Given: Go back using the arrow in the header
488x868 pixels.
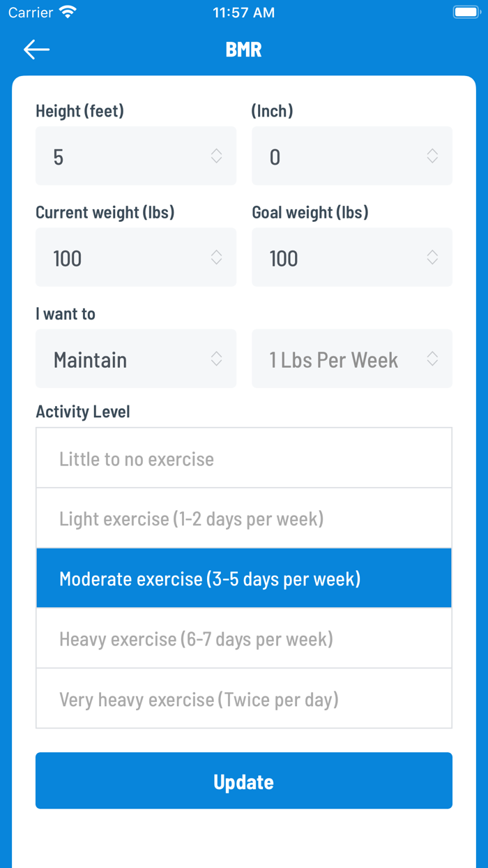Looking at the screenshot, I should tap(36, 49).
